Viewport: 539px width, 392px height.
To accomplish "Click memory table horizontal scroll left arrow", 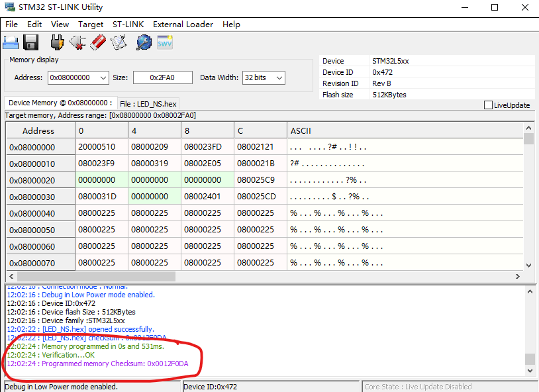I will point(11,277).
